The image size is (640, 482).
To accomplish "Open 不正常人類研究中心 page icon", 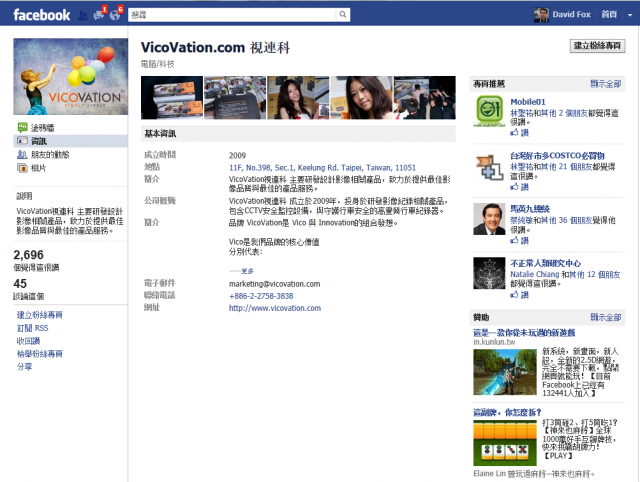I will coord(489,273).
